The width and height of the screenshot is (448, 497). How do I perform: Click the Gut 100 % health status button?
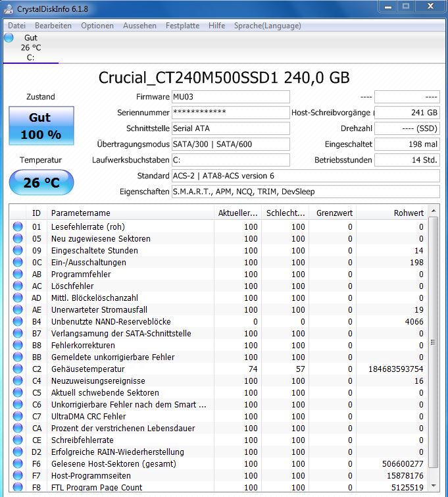point(41,126)
